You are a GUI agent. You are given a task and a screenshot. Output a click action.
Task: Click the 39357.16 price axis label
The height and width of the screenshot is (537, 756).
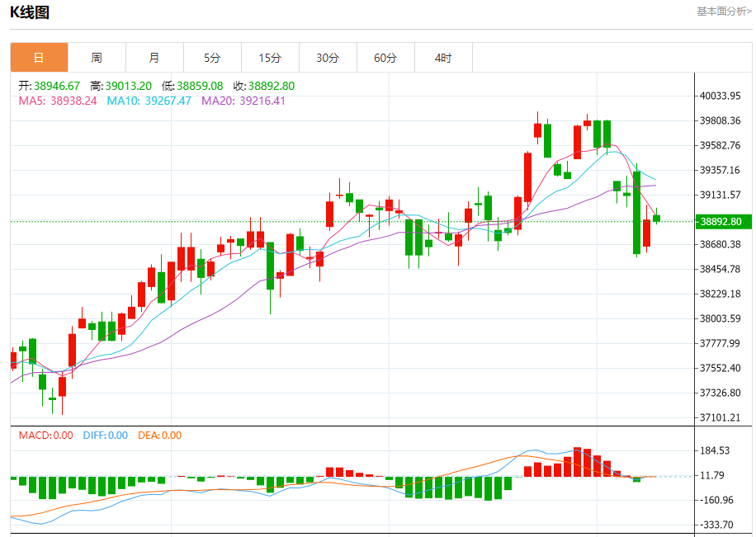(x=721, y=170)
